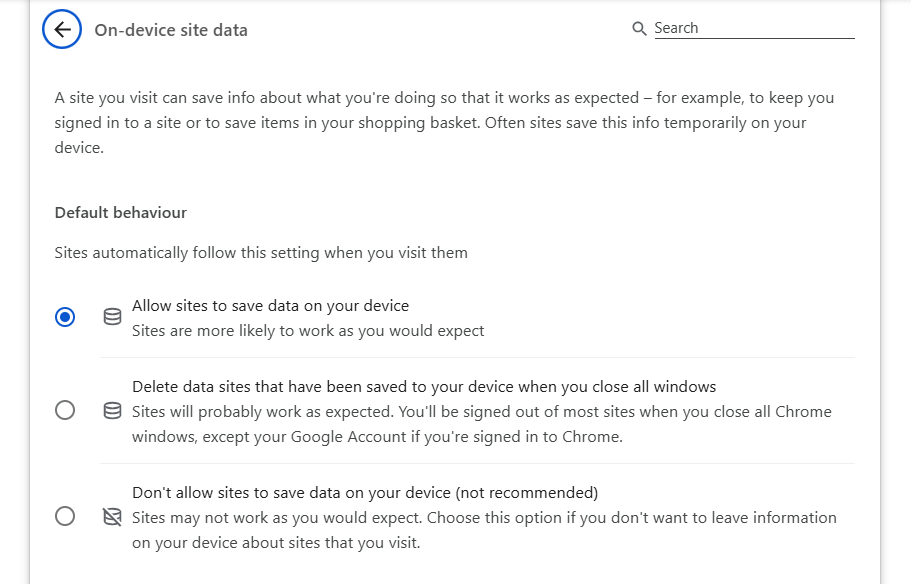Click database icon beside Allow sites option
The image size is (911, 584).
(112, 317)
